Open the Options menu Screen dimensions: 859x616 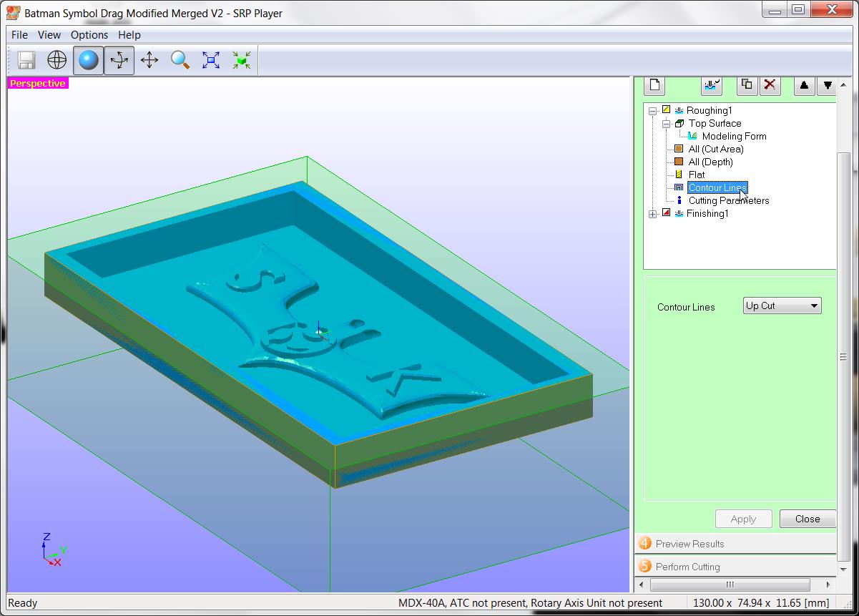[89, 34]
